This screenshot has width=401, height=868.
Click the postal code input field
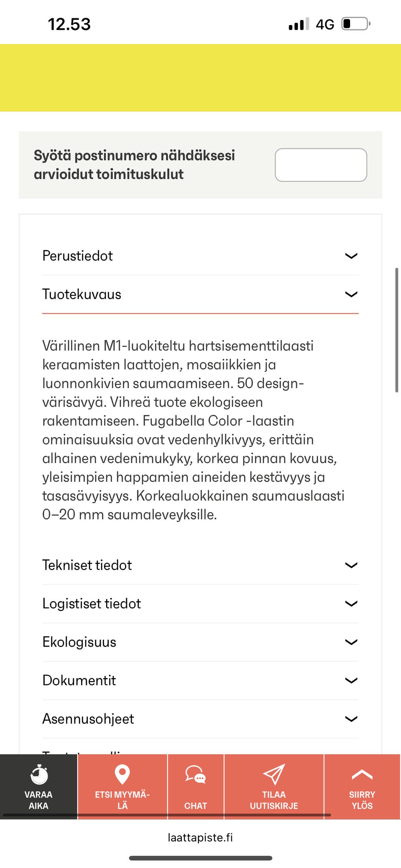pos(321,165)
